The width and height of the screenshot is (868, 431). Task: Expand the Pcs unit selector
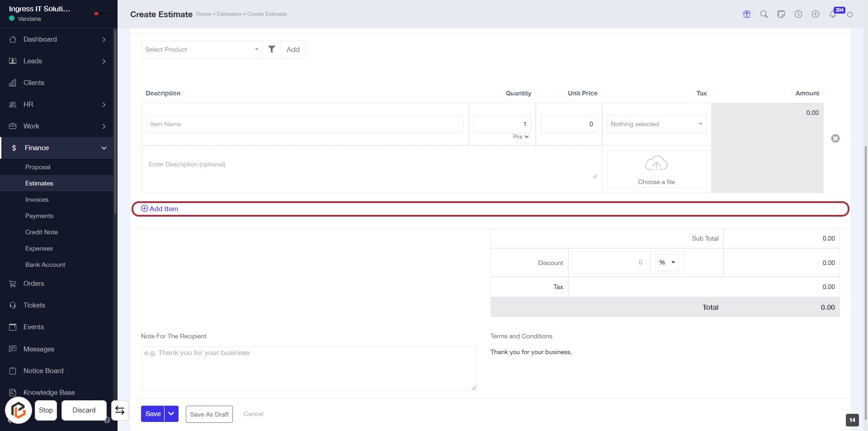pyautogui.click(x=520, y=137)
